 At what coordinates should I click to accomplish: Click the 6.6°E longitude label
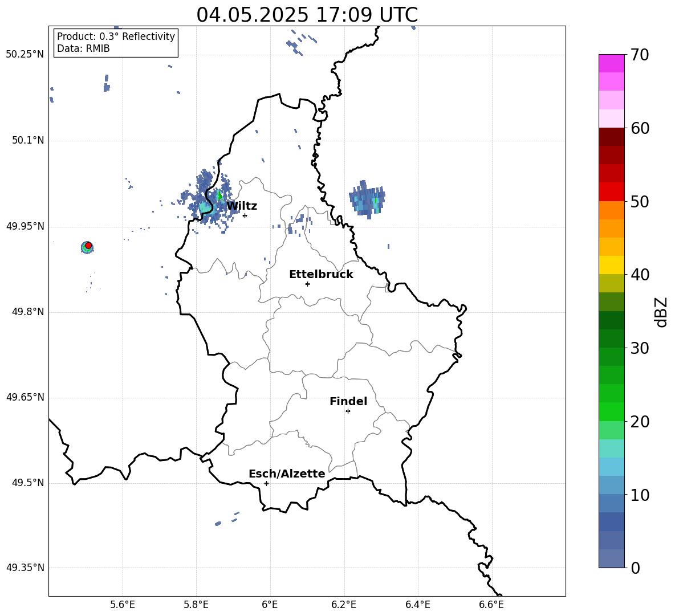coord(491,605)
